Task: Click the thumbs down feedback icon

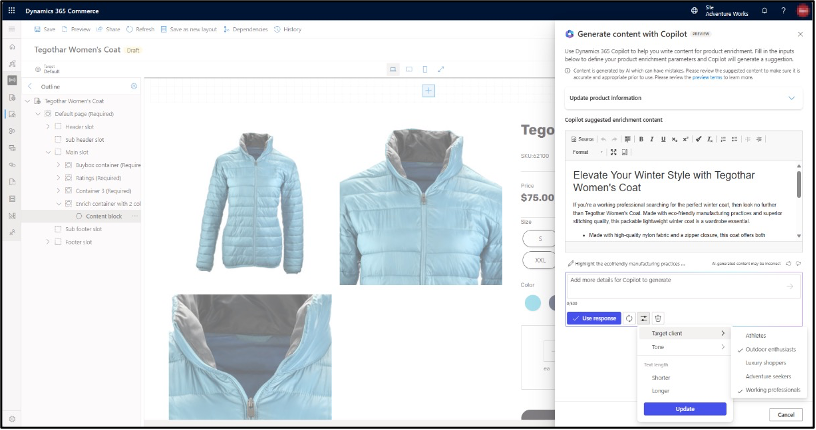Action: coord(798,263)
